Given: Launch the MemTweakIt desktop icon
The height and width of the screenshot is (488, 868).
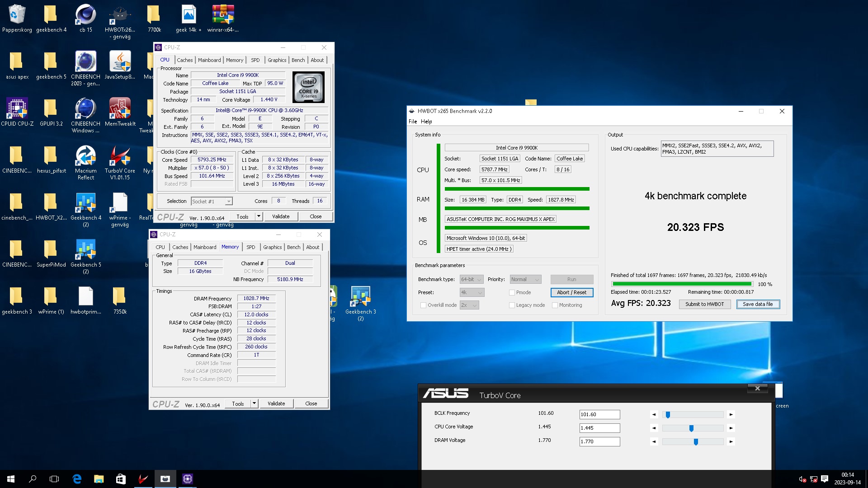Looking at the screenshot, I should point(120,112).
